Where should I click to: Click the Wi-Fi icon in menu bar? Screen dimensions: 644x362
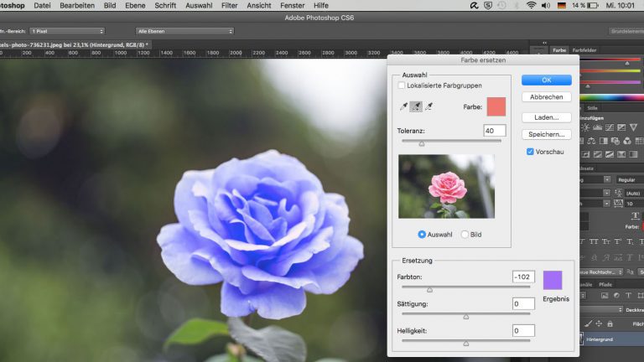(x=531, y=6)
